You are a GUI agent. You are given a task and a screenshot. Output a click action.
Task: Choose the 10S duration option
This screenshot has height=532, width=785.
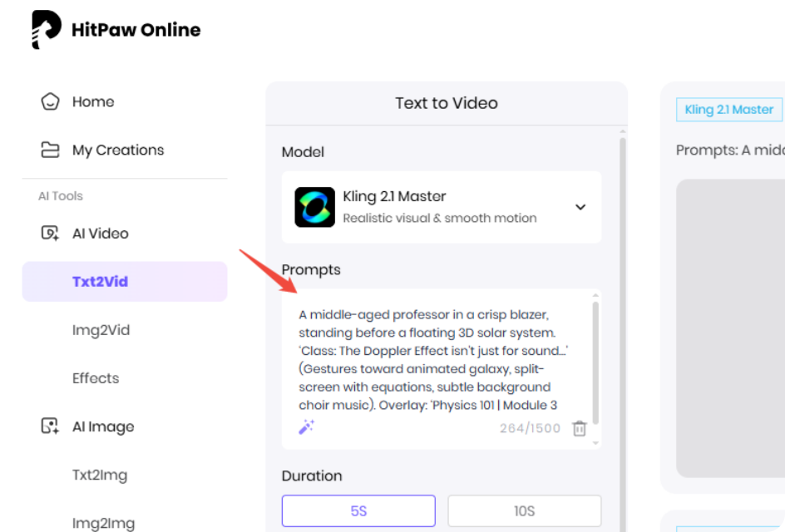[x=524, y=511]
